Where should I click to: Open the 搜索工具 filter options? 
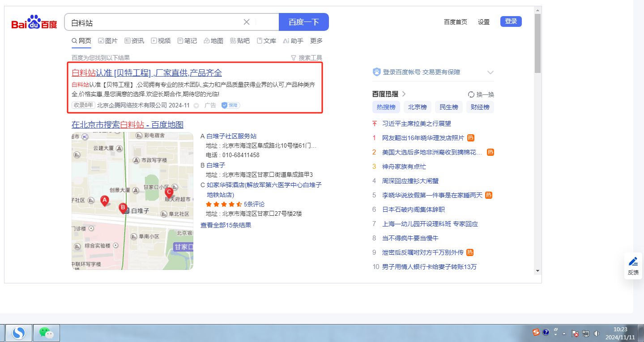pyautogui.click(x=307, y=58)
